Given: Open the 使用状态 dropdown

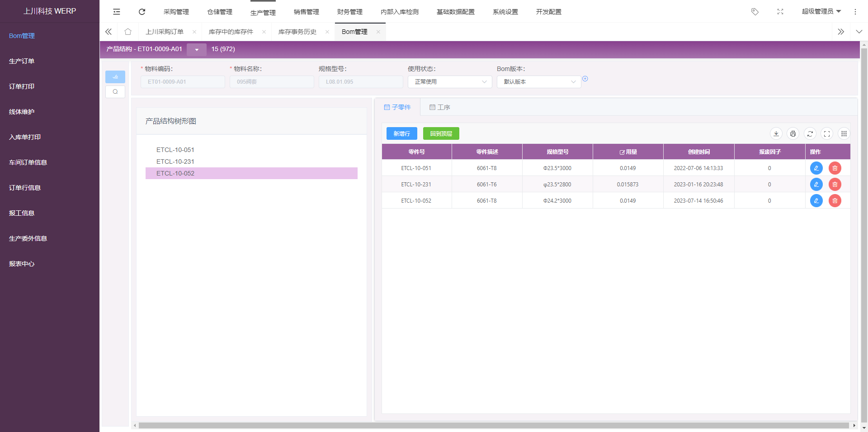Looking at the screenshot, I should tap(450, 82).
